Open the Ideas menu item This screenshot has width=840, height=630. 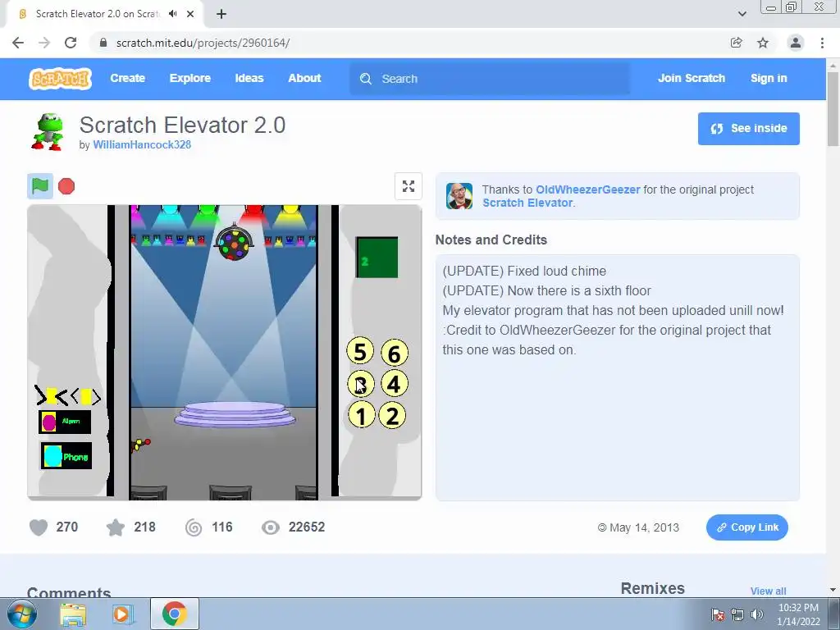249,78
